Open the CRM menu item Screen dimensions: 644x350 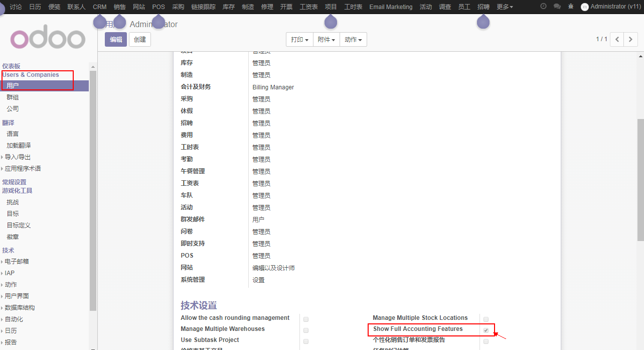(x=99, y=7)
